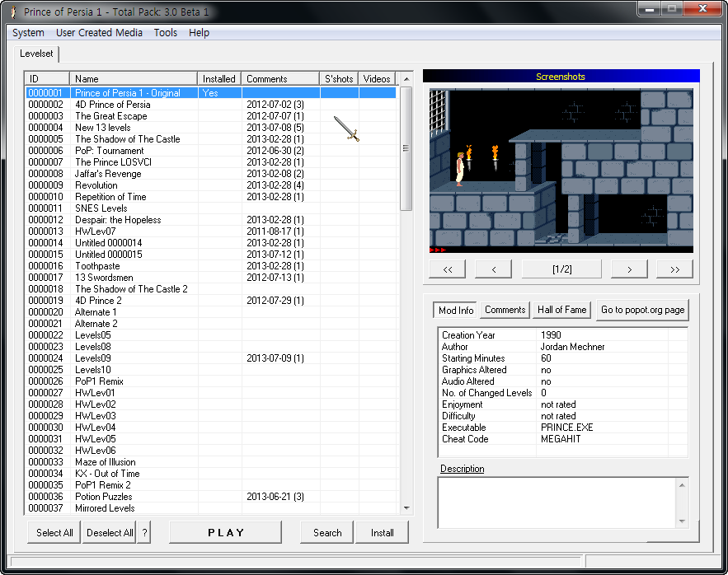Select the Toothpaste levelset row
Screen dimensions: 728x575
point(211,266)
